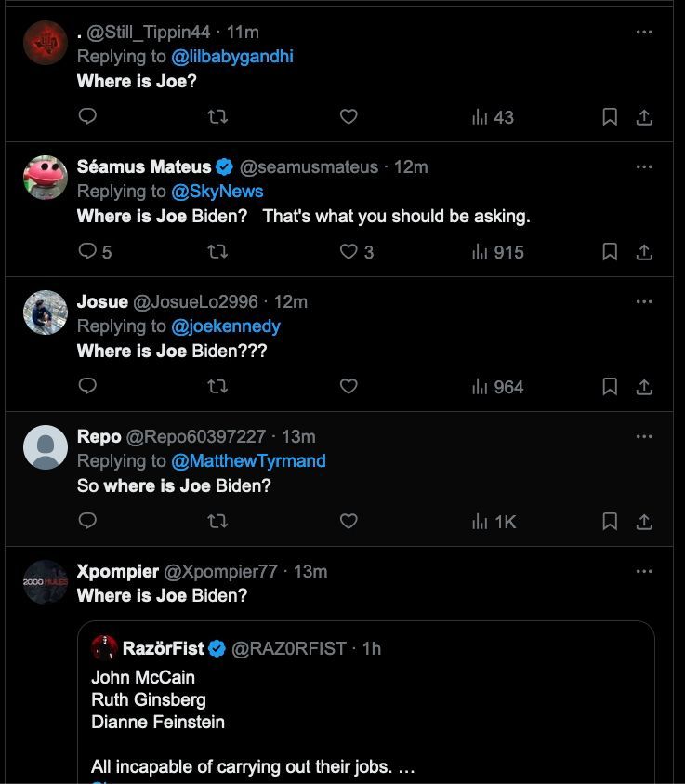Share the Repo tweet

(644, 521)
